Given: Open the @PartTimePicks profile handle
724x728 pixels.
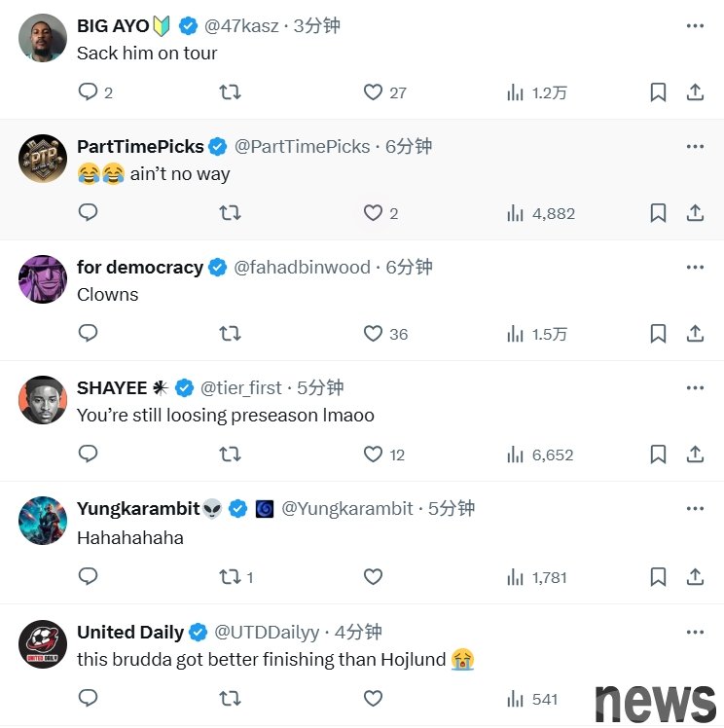Looking at the screenshot, I should pos(302,147).
